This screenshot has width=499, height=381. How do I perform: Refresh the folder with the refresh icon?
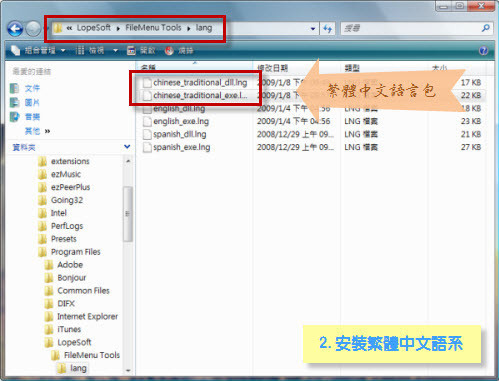point(327,29)
